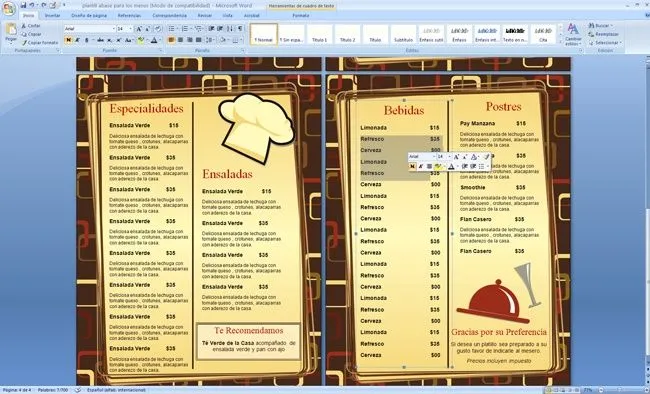Switch to Insertar tab
This screenshot has height=394, width=650.
coord(52,15)
